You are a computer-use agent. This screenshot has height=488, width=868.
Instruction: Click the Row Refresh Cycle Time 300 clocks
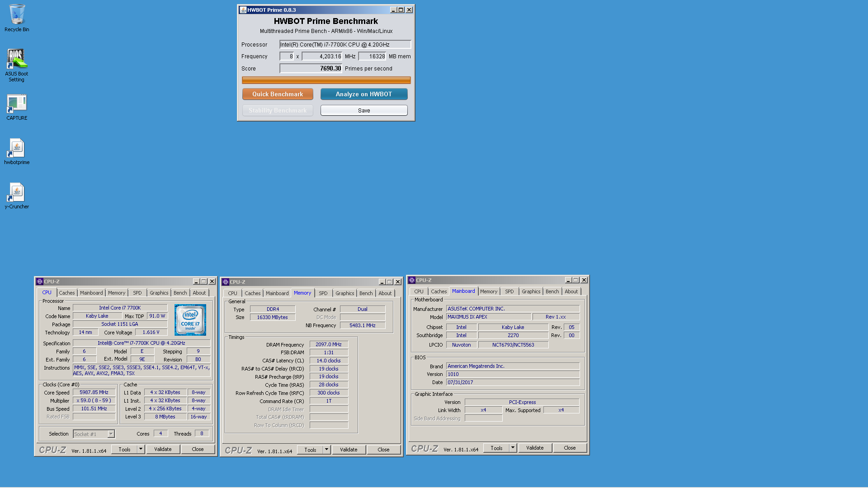(x=329, y=393)
